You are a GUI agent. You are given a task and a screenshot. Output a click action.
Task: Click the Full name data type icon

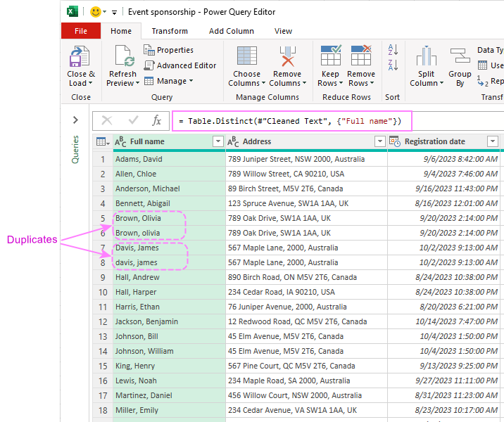[120, 141]
